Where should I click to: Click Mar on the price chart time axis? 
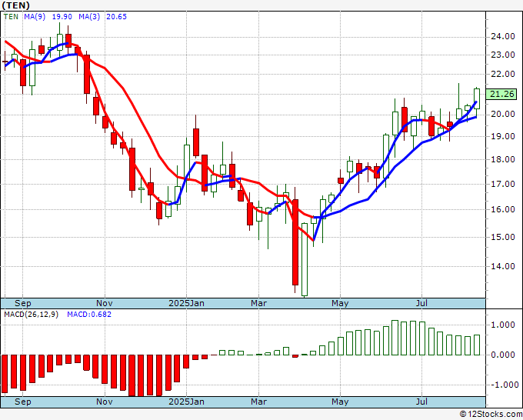(259, 303)
